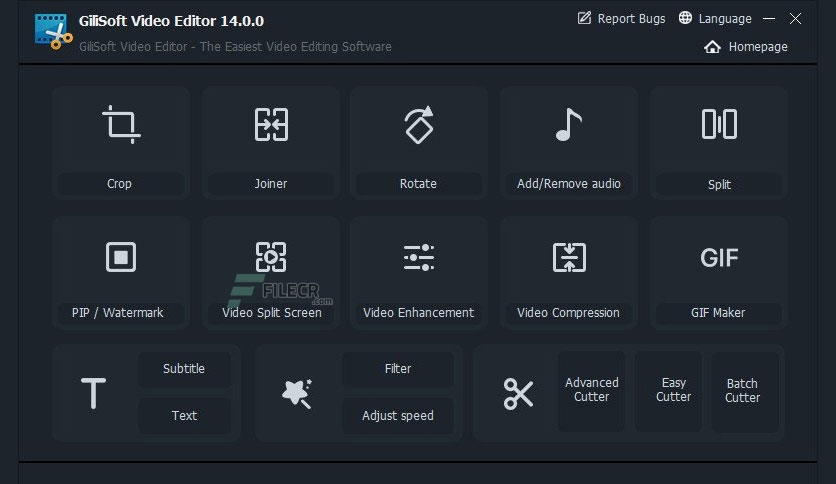Click the Video Compression label
The image size is (836, 484).
[568, 313]
